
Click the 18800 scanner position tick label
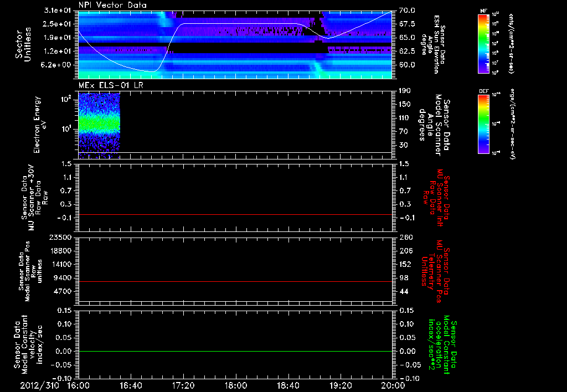coord(60,251)
